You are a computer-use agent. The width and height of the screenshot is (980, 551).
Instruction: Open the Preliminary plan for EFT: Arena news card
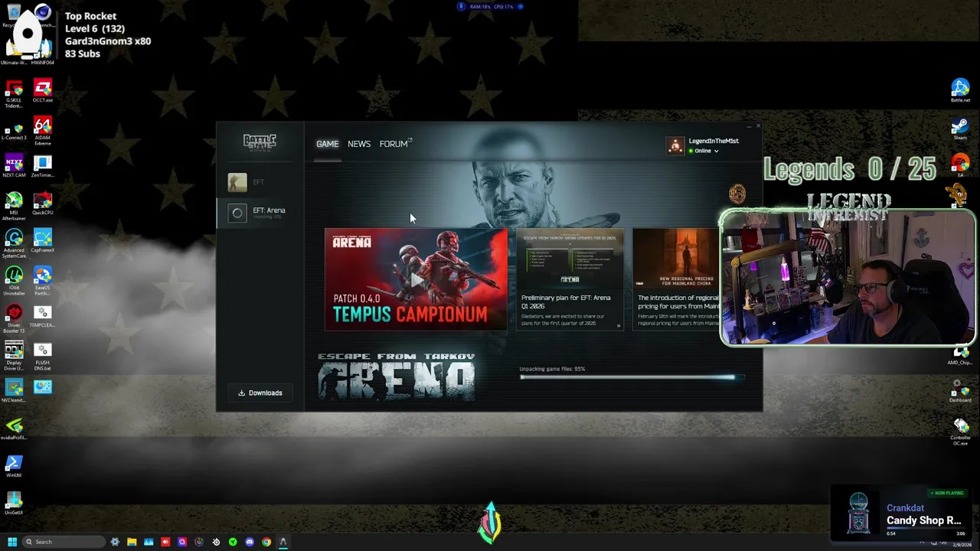click(570, 279)
